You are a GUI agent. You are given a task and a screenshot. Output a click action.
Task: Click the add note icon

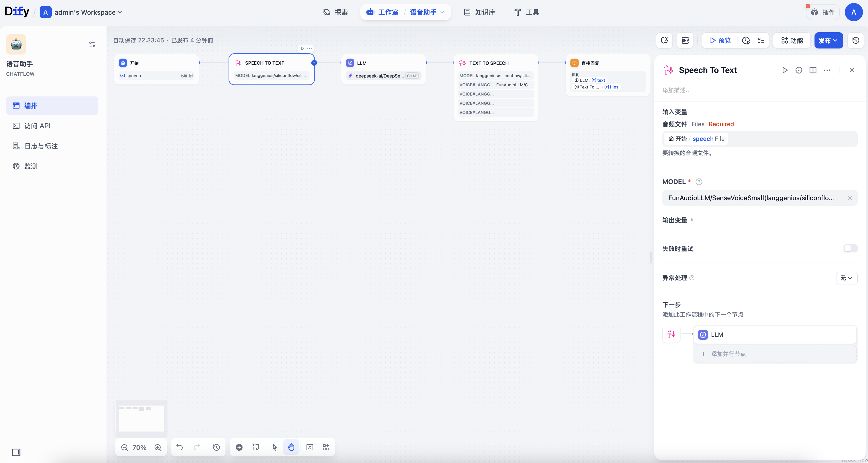255,447
